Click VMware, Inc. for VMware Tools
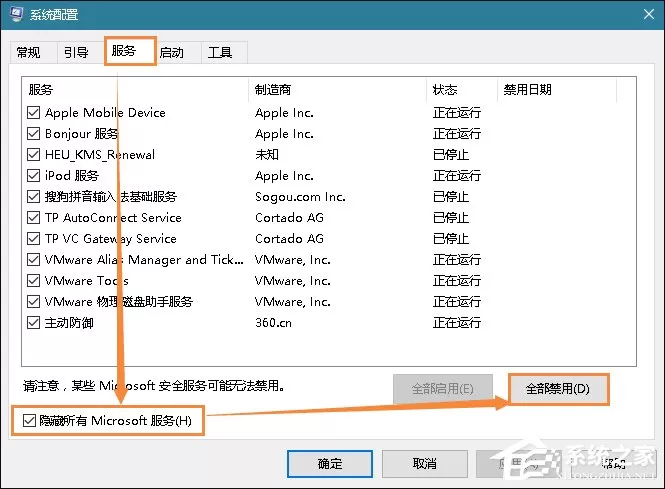 (293, 281)
